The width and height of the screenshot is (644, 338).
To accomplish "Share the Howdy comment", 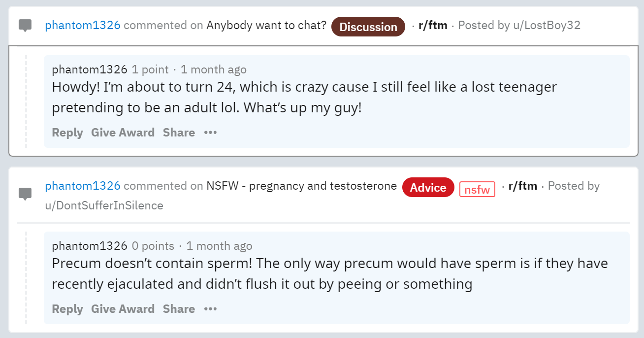I will pyautogui.click(x=179, y=133).
